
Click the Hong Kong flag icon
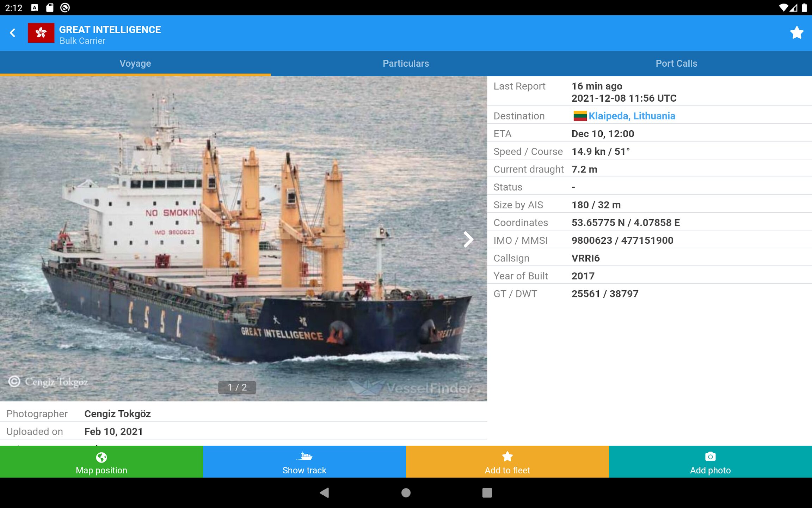click(x=41, y=33)
